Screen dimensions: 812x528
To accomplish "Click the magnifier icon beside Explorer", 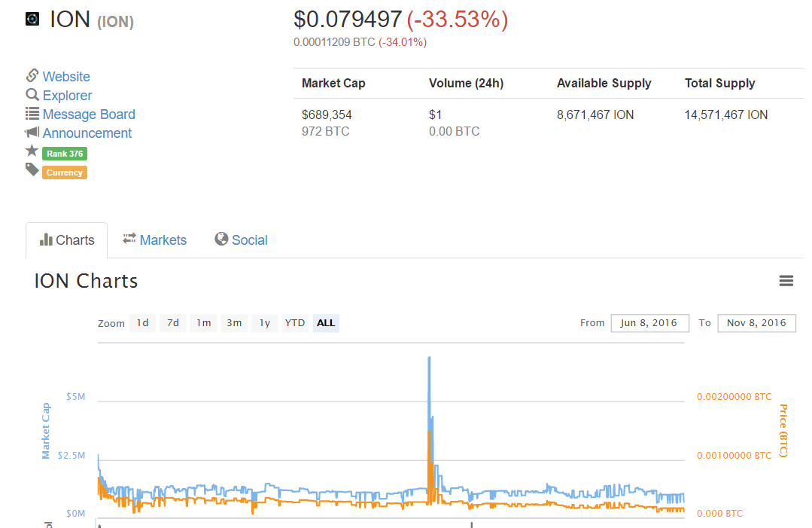I will coord(32,95).
